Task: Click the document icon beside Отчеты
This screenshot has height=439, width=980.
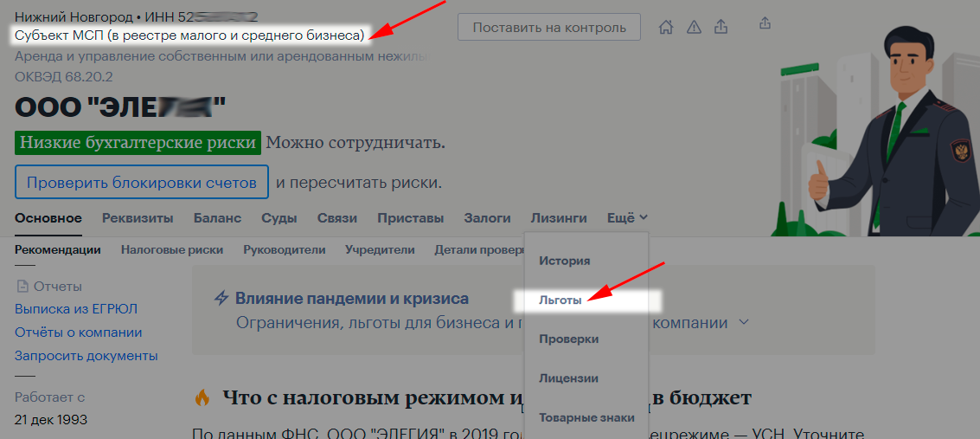Action: 22,287
